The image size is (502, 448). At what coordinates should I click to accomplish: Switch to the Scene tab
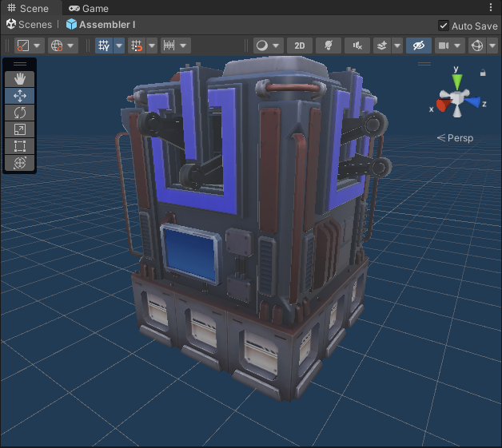point(28,8)
